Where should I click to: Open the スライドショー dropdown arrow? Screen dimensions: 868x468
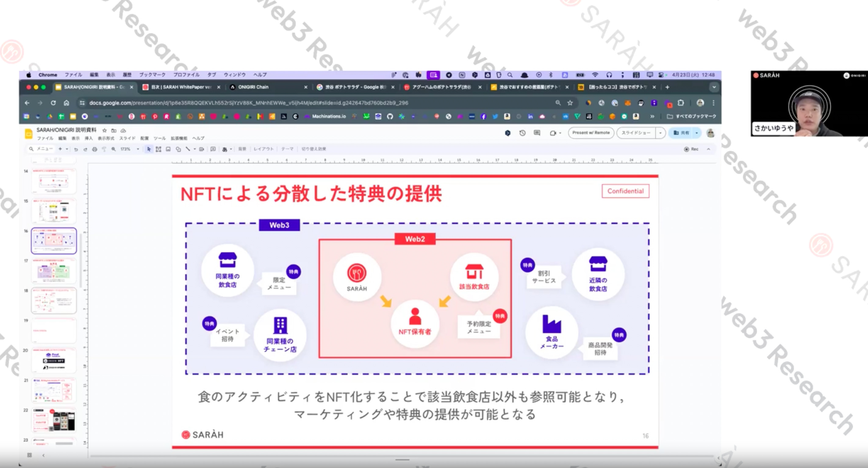click(x=660, y=133)
